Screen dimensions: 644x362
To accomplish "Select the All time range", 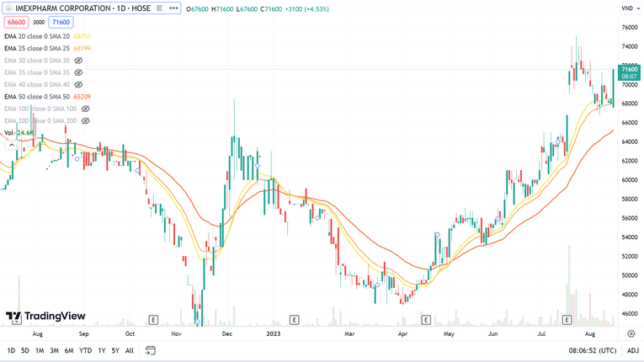I will point(130,350).
